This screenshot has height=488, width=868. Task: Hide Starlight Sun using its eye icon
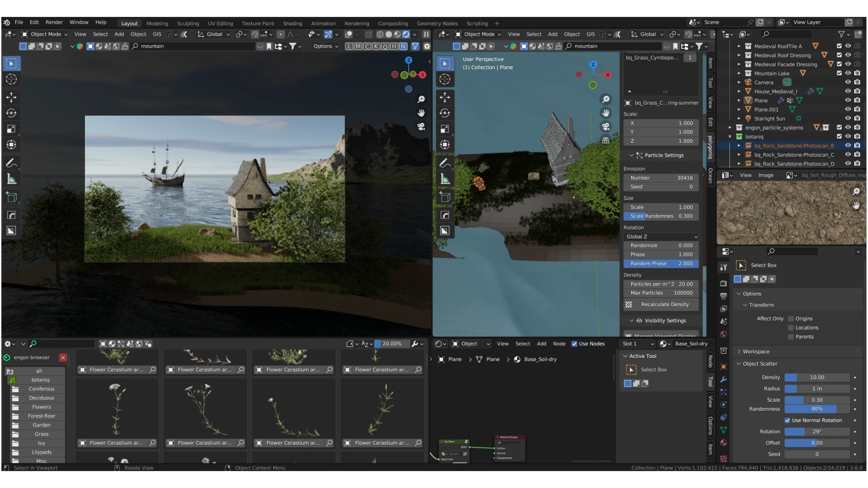click(x=848, y=119)
